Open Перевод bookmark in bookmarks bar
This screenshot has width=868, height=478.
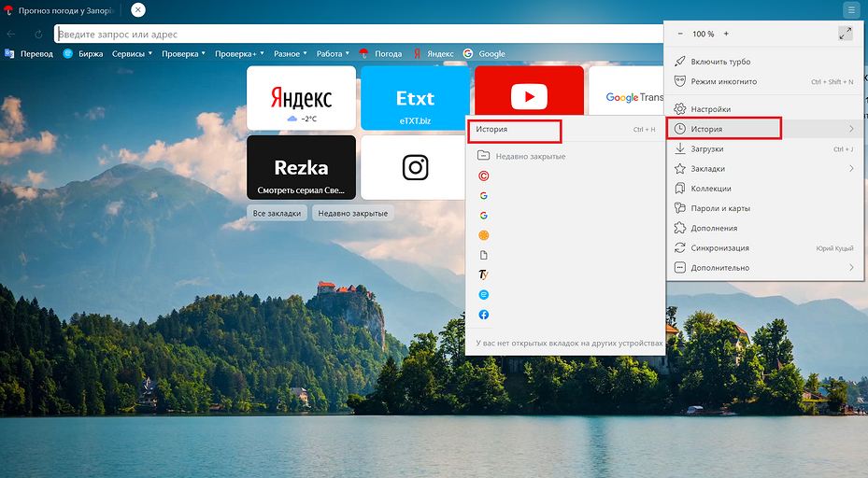(29, 53)
